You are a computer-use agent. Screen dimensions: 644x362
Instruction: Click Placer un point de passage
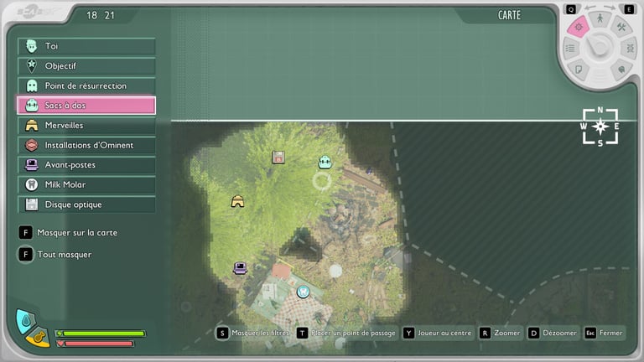[347, 333]
